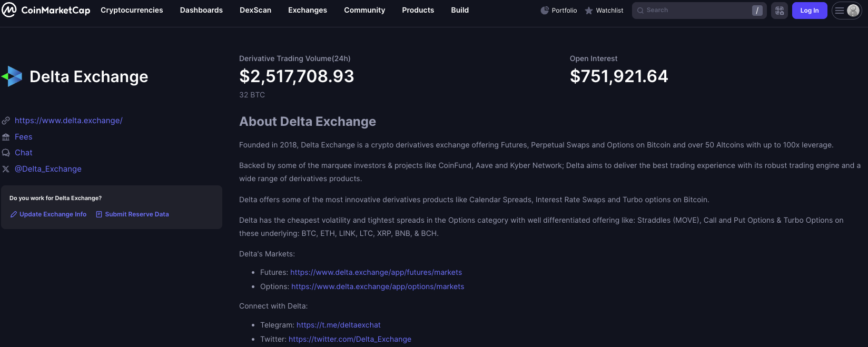This screenshot has width=868, height=347.
Task: Click the document icon for Submit Reserve Data
Action: click(99, 214)
